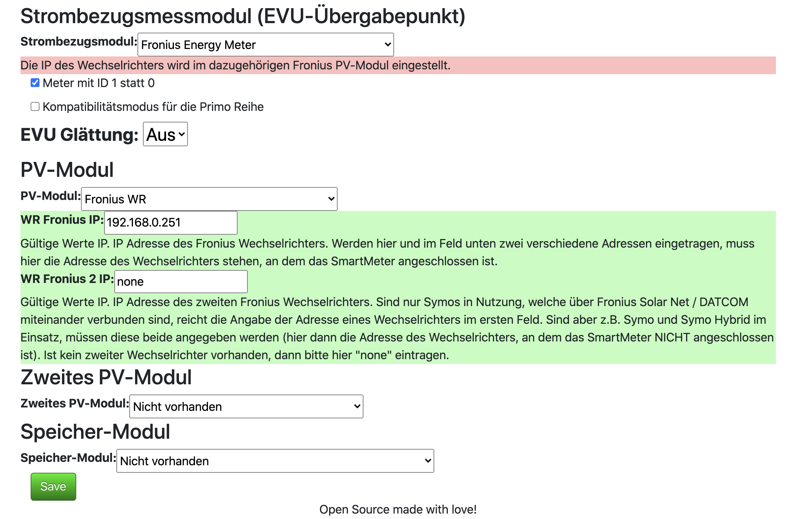The height and width of the screenshot is (519, 812).
Task: Enable Kompatibilitätsmodus für die Primo Reihe checkbox
Action: pos(35,106)
